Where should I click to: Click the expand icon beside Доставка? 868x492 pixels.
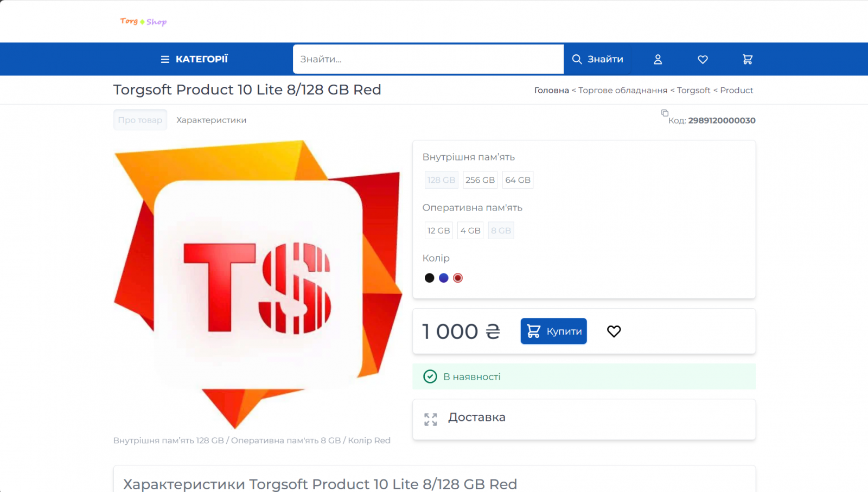coord(431,419)
